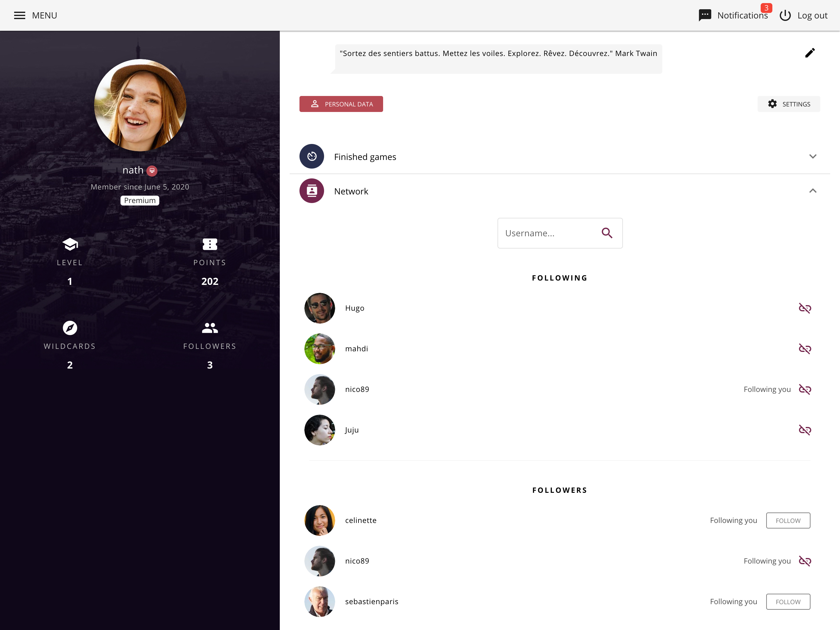The image size is (840, 630).
Task: Click the followers count 3
Action: click(x=210, y=365)
